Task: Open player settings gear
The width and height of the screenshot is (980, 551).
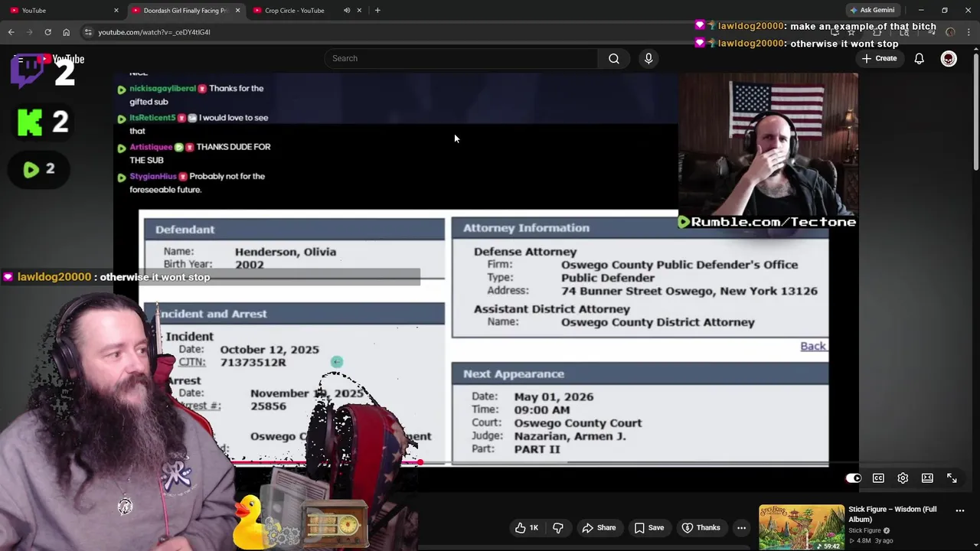Action: pyautogui.click(x=903, y=478)
